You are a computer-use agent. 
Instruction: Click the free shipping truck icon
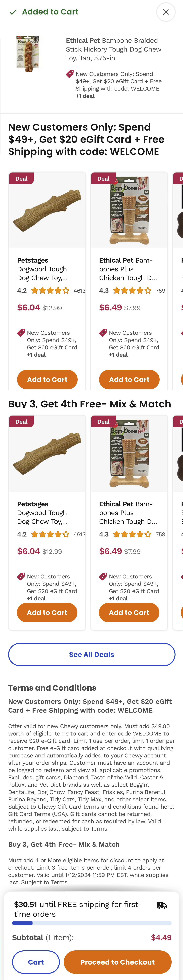[162, 905]
